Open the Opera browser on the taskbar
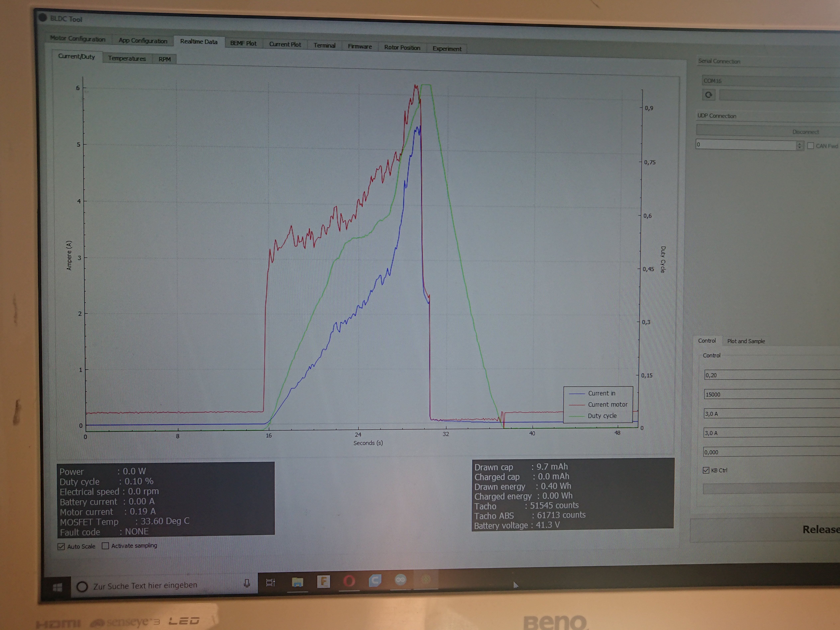This screenshot has width=840, height=630. tap(349, 581)
